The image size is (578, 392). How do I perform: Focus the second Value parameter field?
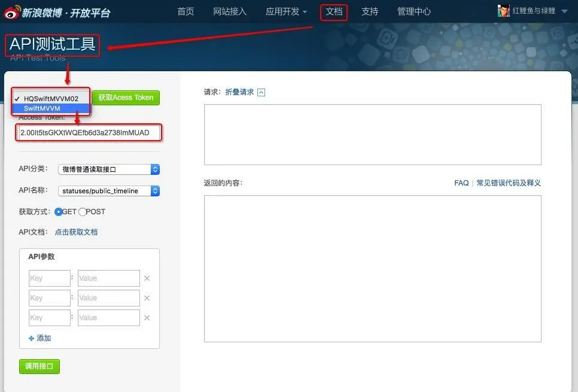[x=109, y=298]
